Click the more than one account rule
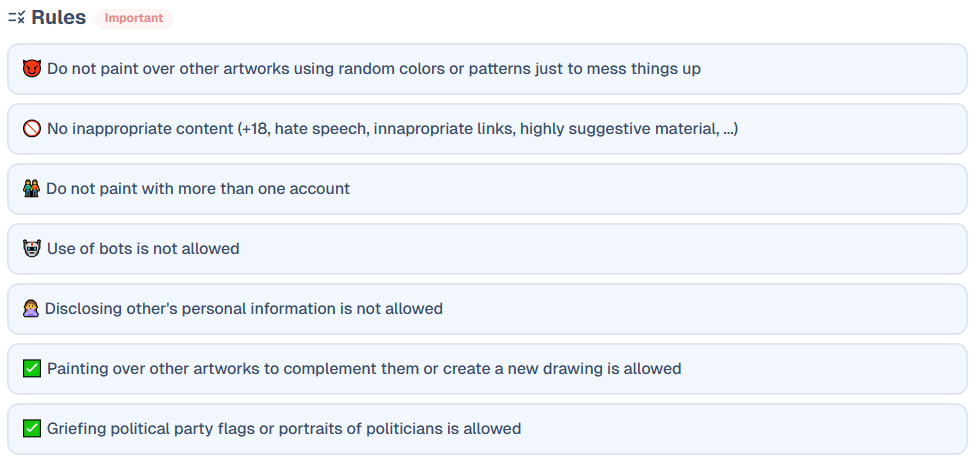This screenshot has width=980, height=466. (198, 189)
